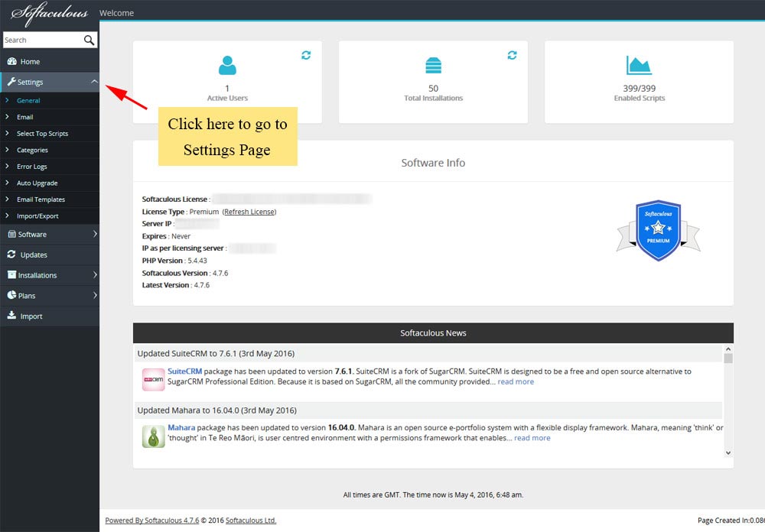The width and height of the screenshot is (765, 532).
Task: Click 'Updated Mahara to 16.04.0' headline
Action: pyautogui.click(x=217, y=410)
